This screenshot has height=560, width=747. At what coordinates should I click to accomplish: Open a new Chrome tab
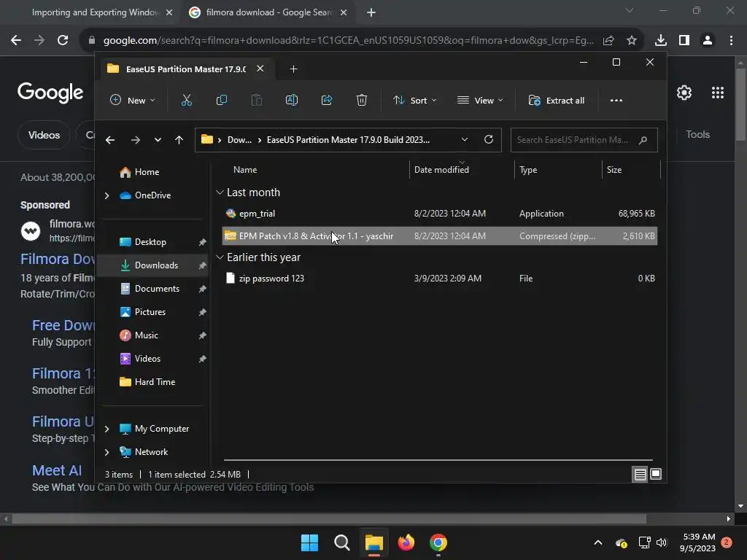(x=371, y=12)
